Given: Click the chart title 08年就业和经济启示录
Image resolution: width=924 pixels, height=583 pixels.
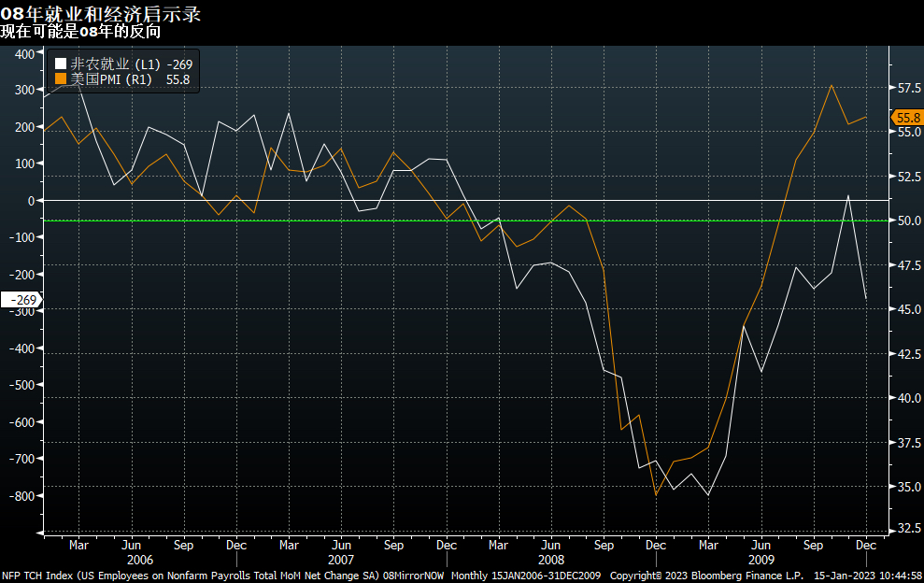Looking at the screenshot, I should pos(100,14).
